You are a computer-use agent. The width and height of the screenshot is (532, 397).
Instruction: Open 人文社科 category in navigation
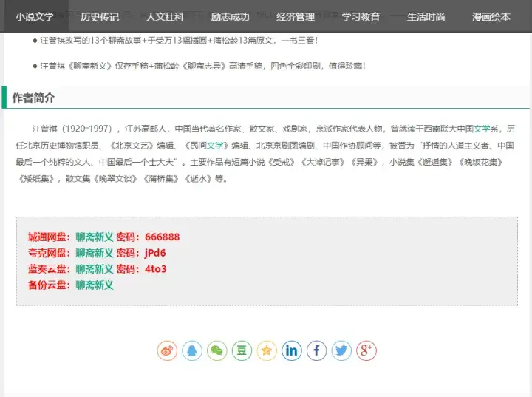[165, 17]
